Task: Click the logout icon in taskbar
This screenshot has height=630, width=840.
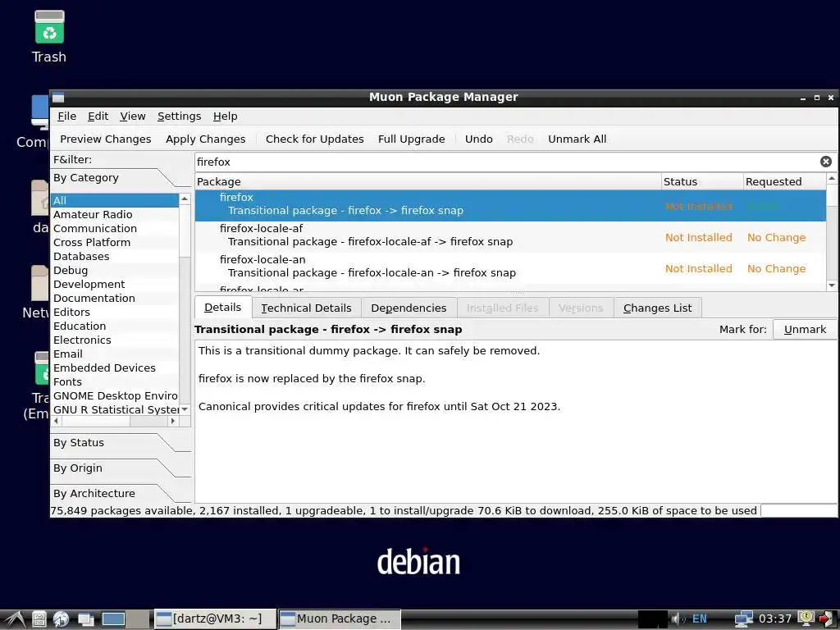Action: [x=826, y=619]
